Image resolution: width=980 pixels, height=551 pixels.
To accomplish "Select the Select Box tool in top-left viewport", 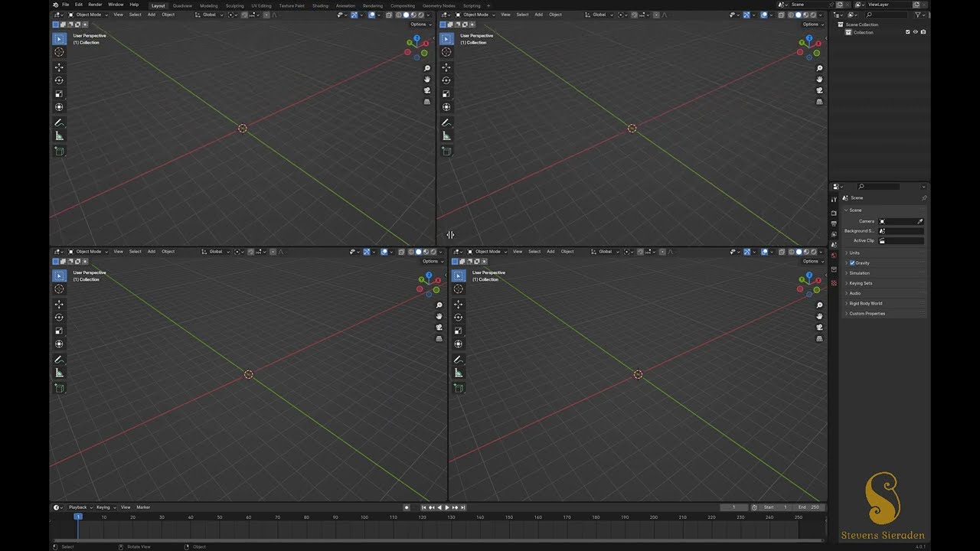I will pos(59,38).
